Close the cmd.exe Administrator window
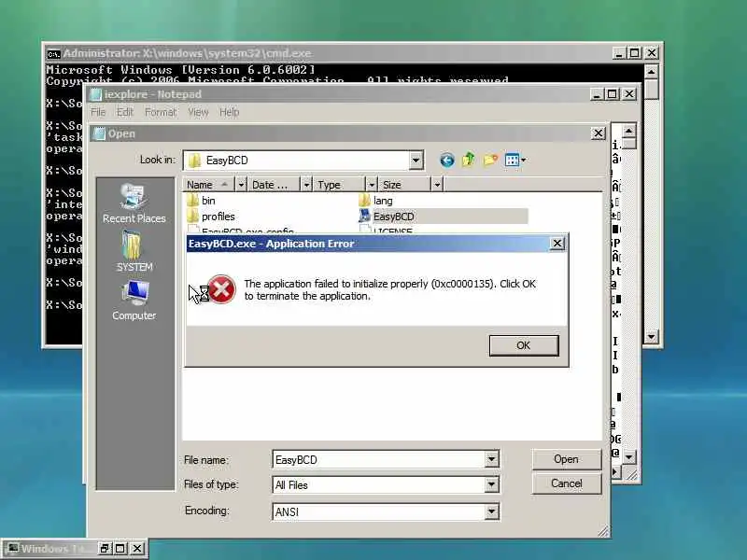The image size is (747, 560). (x=651, y=53)
